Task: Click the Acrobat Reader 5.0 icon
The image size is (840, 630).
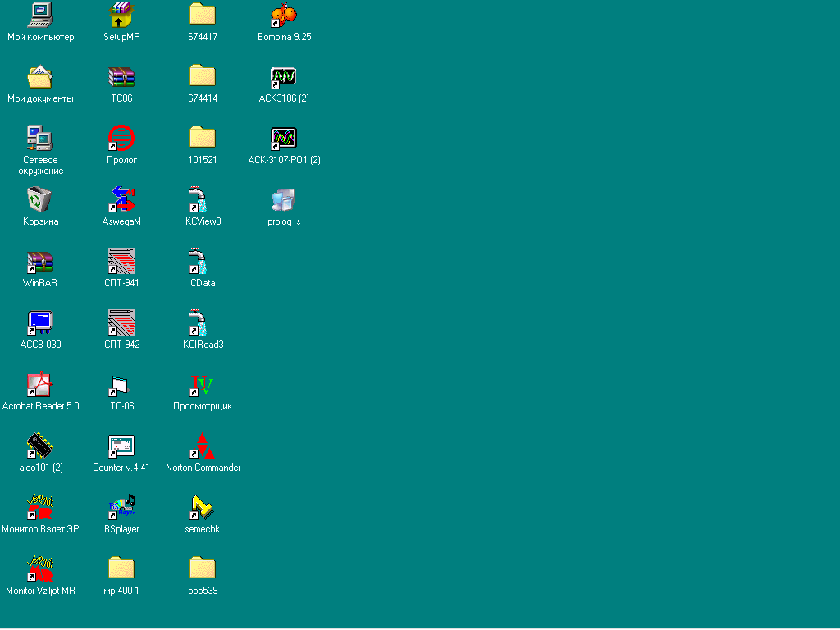Action: pos(40,384)
